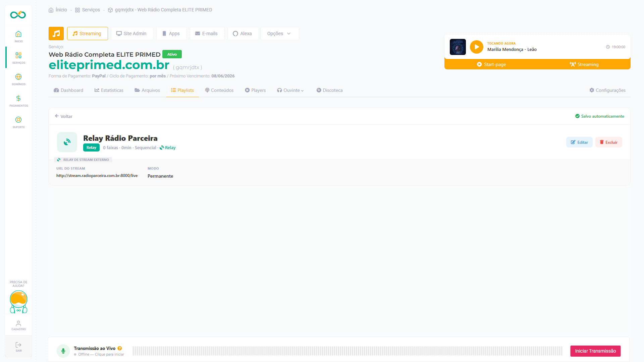Click Excluir to delete the playlist
644x362 pixels.
click(609, 142)
